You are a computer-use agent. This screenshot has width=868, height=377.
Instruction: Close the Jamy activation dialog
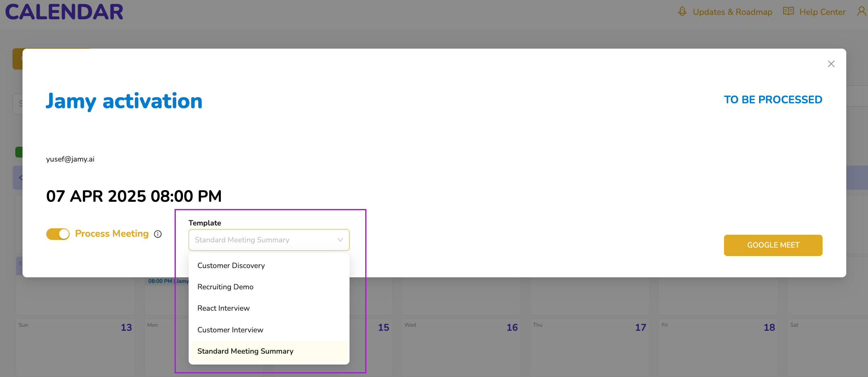tap(831, 64)
